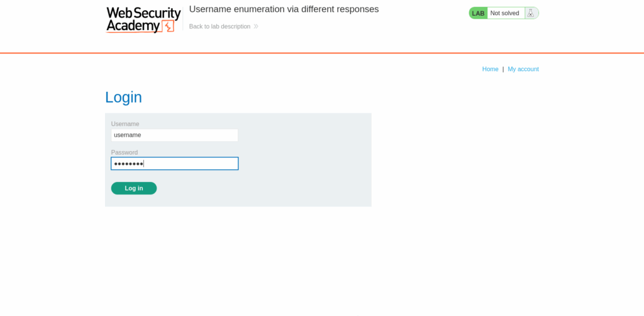Open the Back to lab description link
The height and width of the screenshot is (316, 644).
[219, 26]
